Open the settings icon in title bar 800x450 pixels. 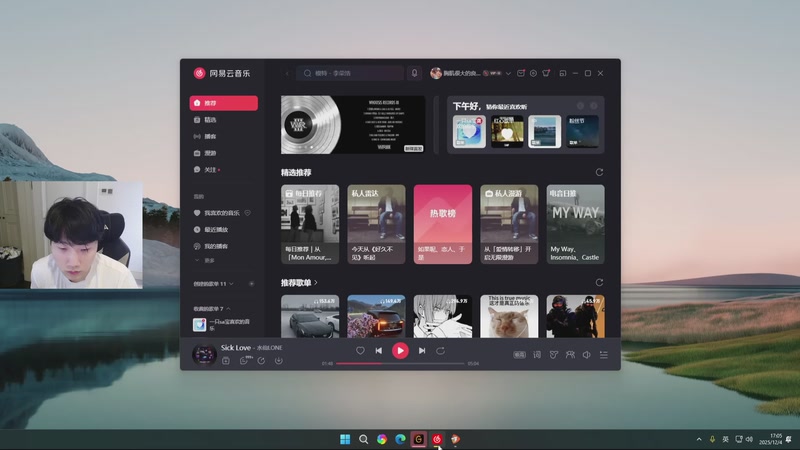(x=533, y=73)
